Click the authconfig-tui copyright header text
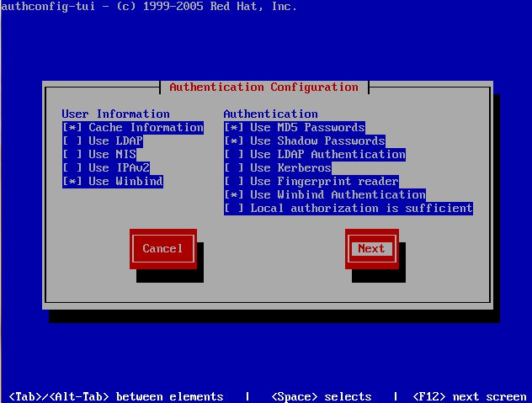Image resolution: width=532 pixels, height=403 pixels. point(149,7)
